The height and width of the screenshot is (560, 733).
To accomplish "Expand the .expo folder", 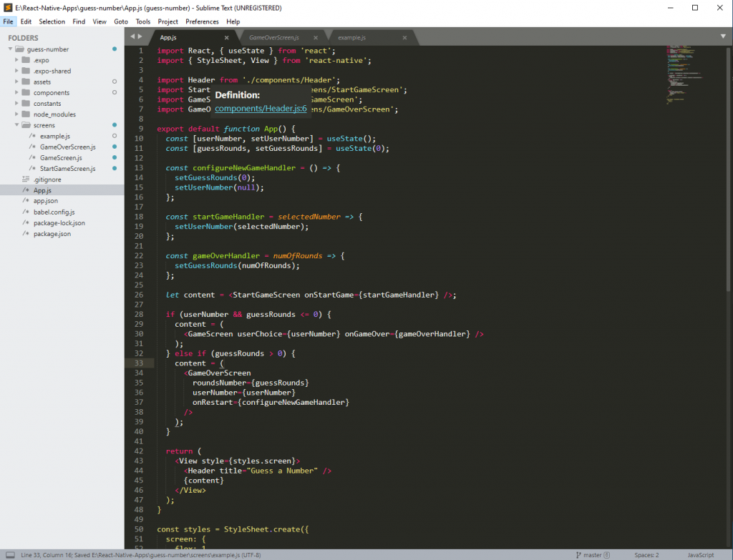I will click(x=17, y=60).
